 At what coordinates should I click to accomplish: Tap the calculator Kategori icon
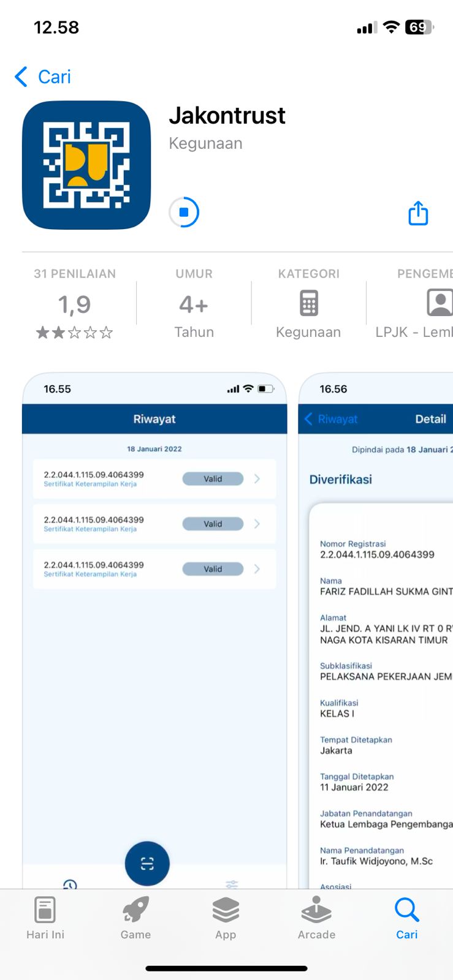pyautogui.click(x=309, y=303)
